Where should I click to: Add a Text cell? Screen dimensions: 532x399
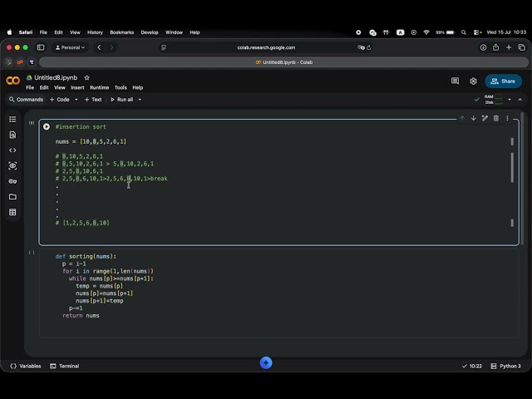point(93,100)
